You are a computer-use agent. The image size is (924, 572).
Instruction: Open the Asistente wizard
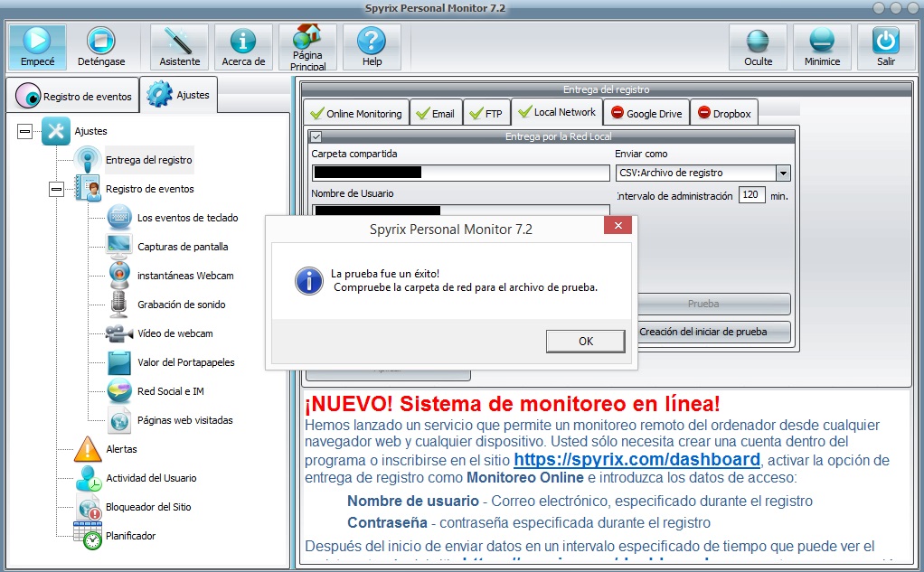(179, 47)
